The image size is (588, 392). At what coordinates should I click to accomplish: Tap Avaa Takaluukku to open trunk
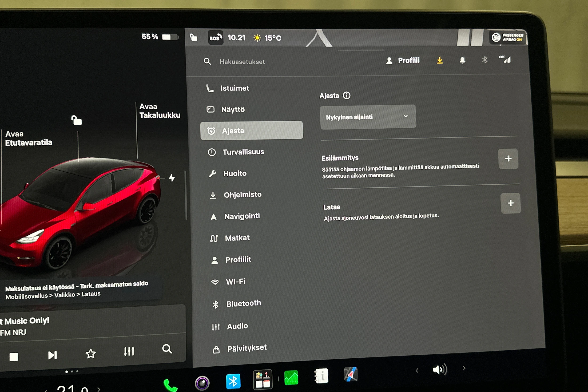[x=160, y=111]
